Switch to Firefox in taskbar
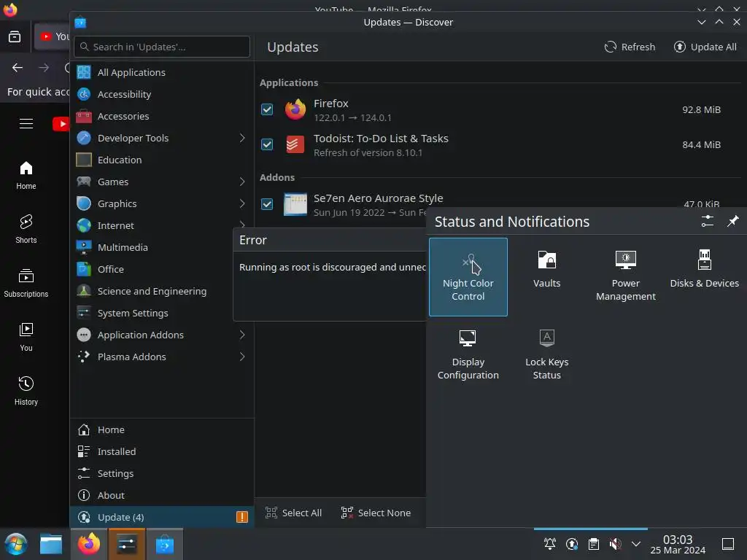 [x=89, y=544]
